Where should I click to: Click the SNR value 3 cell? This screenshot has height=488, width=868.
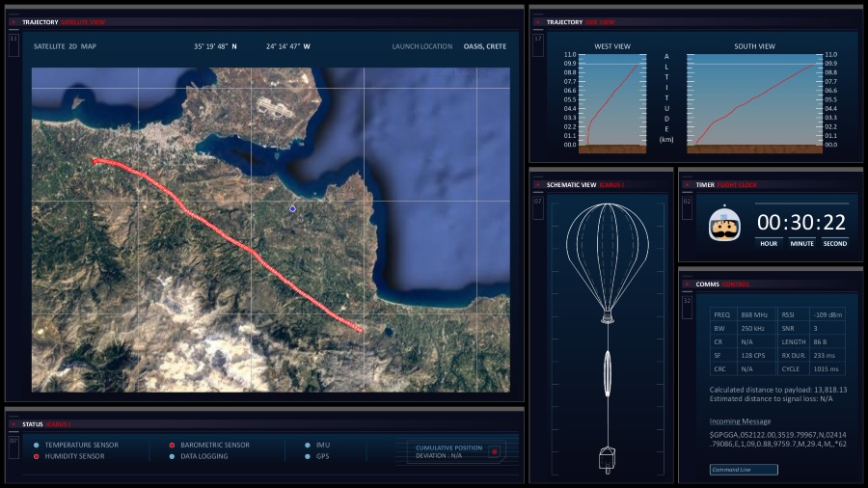point(827,328)
